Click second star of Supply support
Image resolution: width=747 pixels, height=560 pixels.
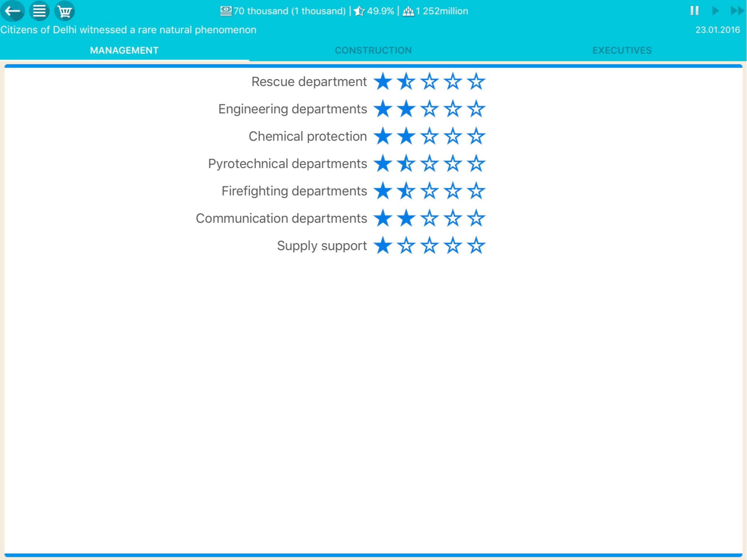(406, 246)
